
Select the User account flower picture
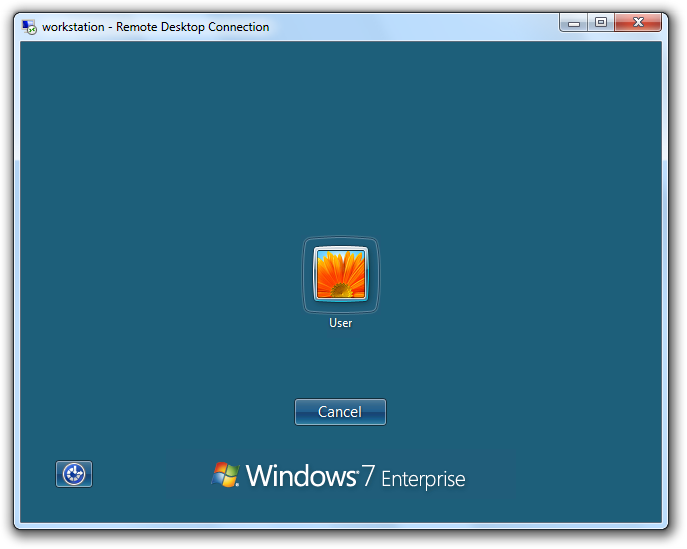[x=341, y=274]
